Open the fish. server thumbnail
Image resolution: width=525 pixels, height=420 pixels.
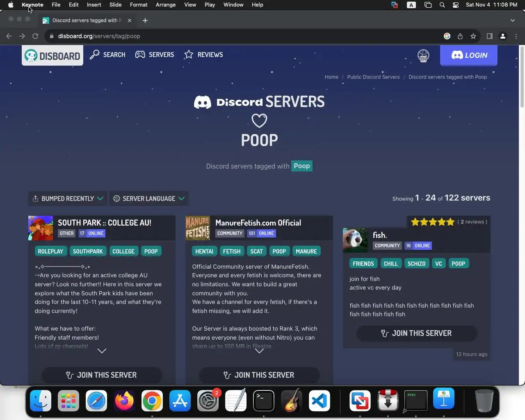[x=355, y=240]
